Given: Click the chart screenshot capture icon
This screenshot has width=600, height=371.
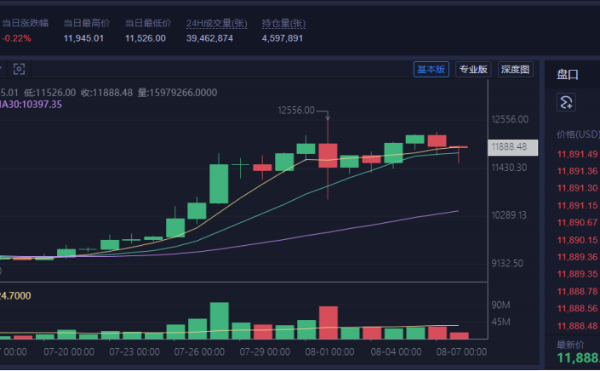Looking at the screenshot, I should click(19, 69).
